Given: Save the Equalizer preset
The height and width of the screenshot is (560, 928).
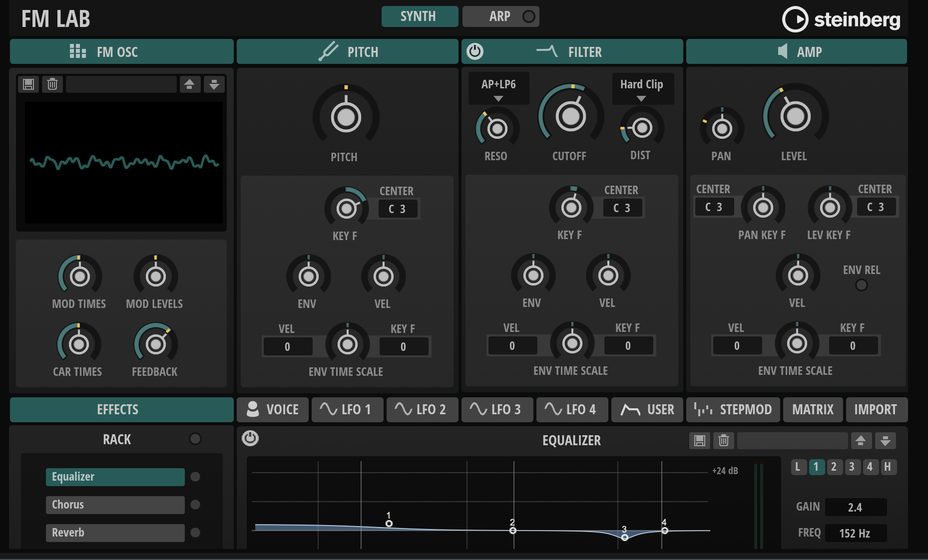Looking at the screenshot, I should (x=700, y=441).
